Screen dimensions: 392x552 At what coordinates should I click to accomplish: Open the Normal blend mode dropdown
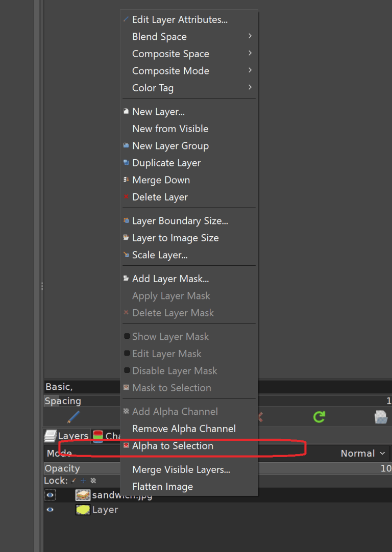tap(362, 453)
